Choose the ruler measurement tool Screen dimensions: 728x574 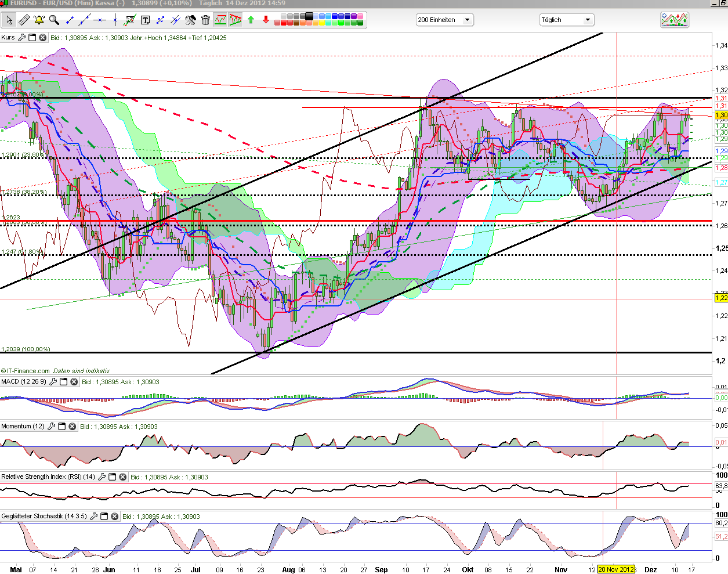click(24, 20)
